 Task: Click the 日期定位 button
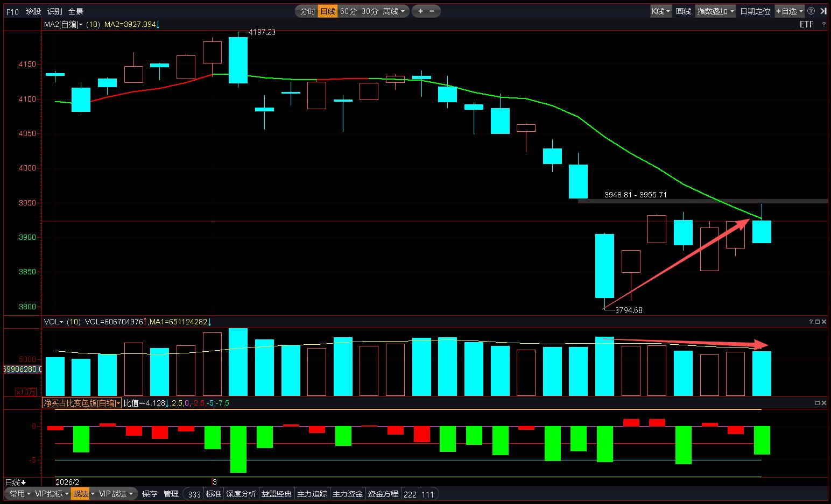755,11
